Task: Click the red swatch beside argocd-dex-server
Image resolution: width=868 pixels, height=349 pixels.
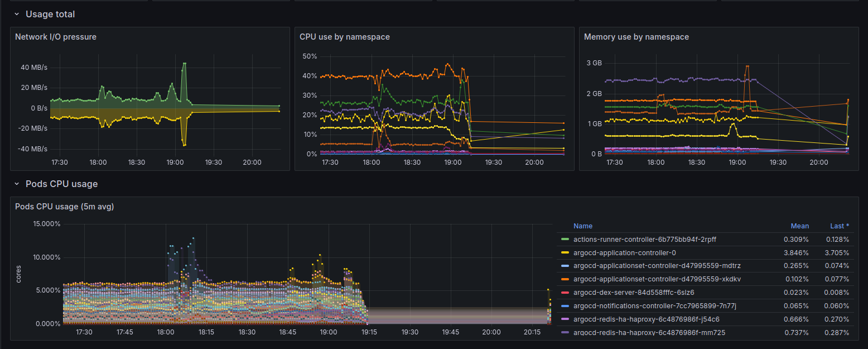Action: (x=565, y=293)
